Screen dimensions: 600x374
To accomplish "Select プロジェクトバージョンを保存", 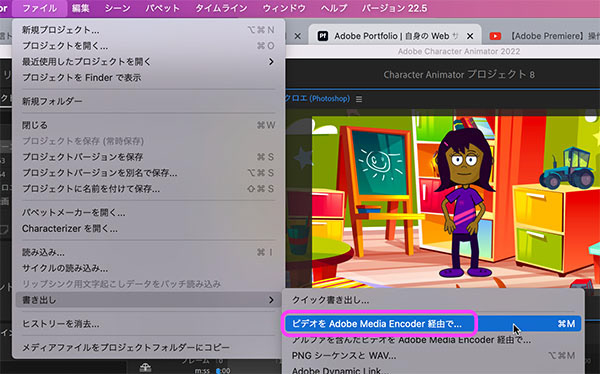I will (x=148, y=157).
